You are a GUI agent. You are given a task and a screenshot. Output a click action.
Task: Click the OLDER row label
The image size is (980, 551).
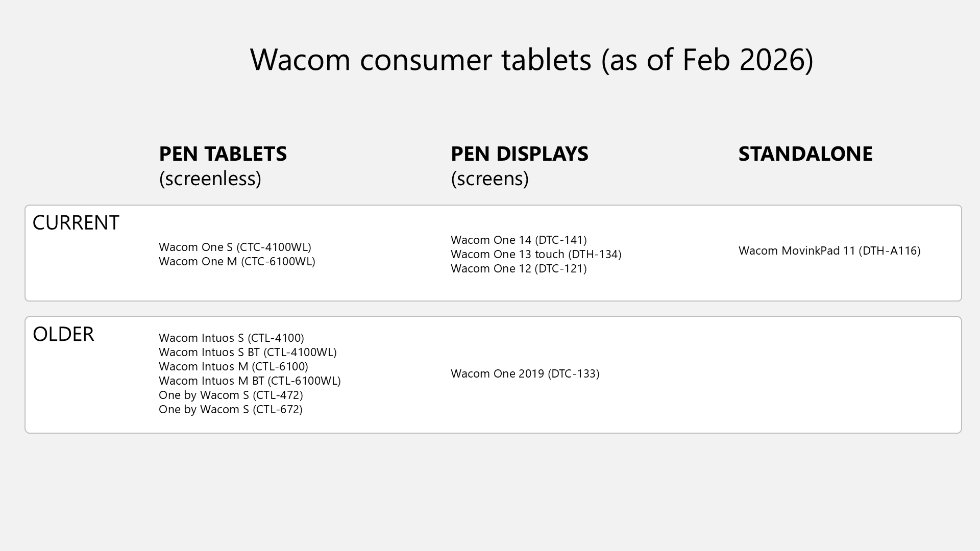63,334
